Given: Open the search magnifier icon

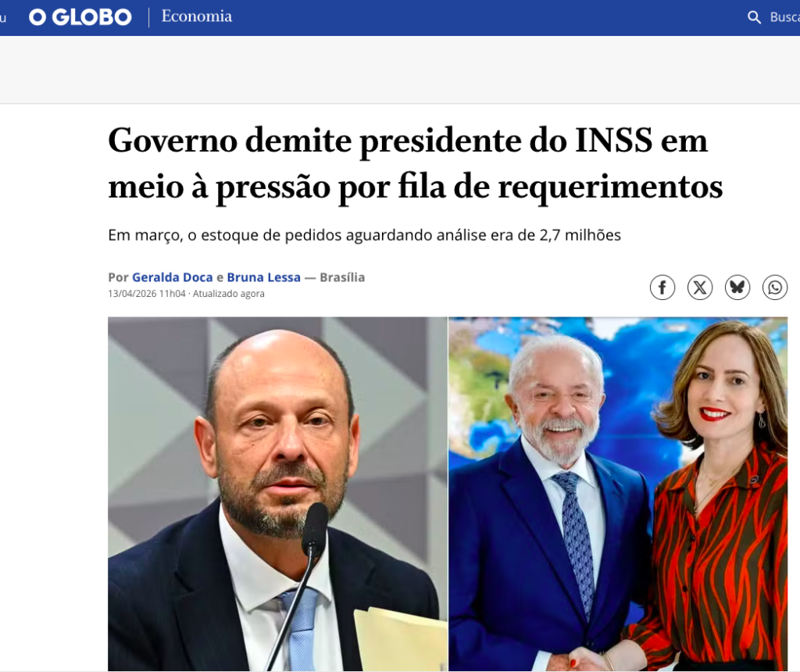Looking at the screenshot, I should (754, 17).
